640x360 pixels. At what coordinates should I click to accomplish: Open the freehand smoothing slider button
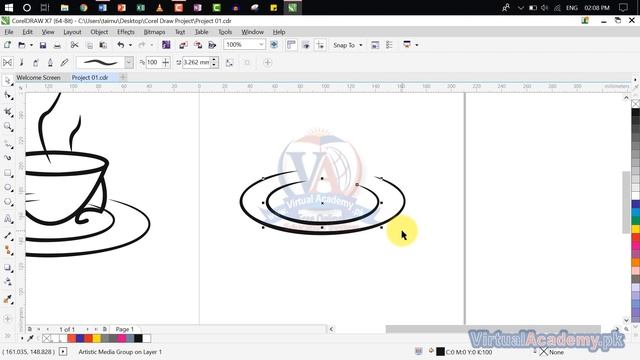(165, 62)
